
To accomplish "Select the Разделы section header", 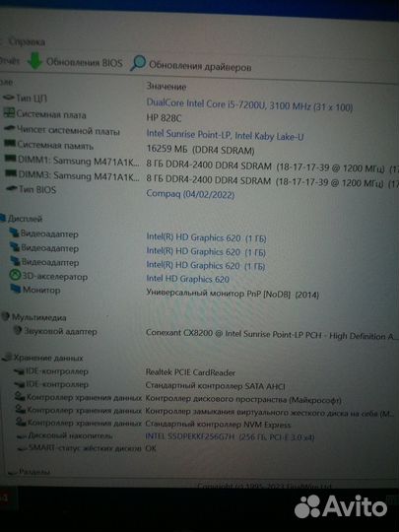I will (34, 472).
